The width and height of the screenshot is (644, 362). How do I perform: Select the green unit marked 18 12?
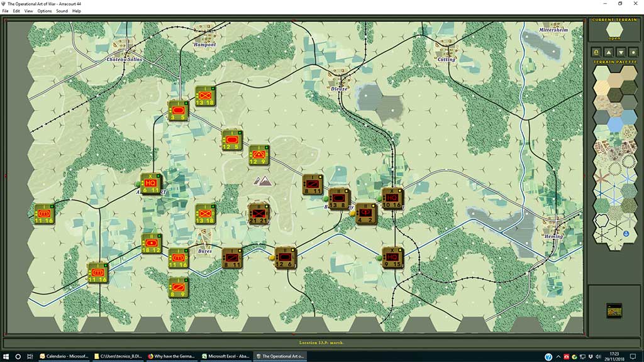pyautogui.click(x=151, y=243)
